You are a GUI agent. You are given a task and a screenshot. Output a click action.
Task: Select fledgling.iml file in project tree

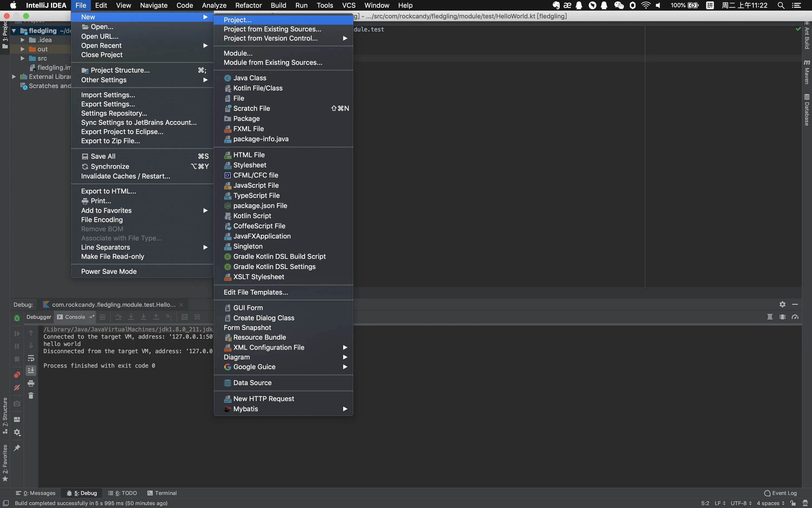pos(50,67)
